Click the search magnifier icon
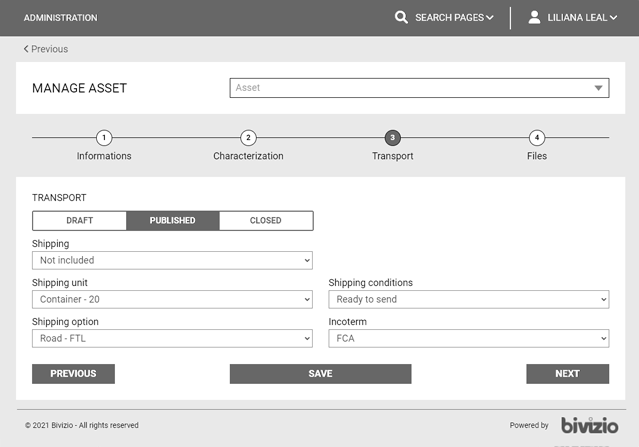The height and width of the screenshot is (447, 639). pos(401,17)
